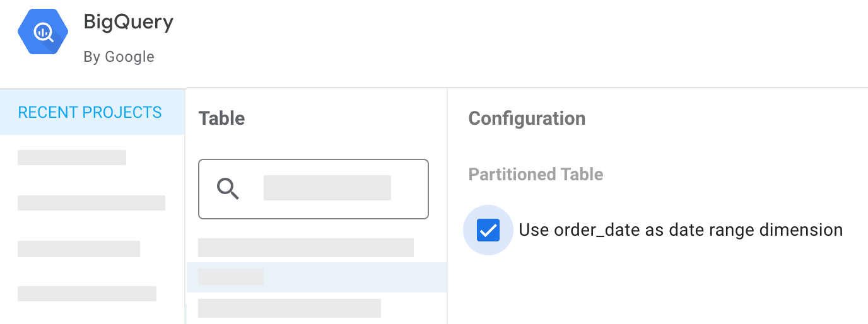Click the highlighted table row
This screenshot has height=324, width=868.
(x=231, y=277)
